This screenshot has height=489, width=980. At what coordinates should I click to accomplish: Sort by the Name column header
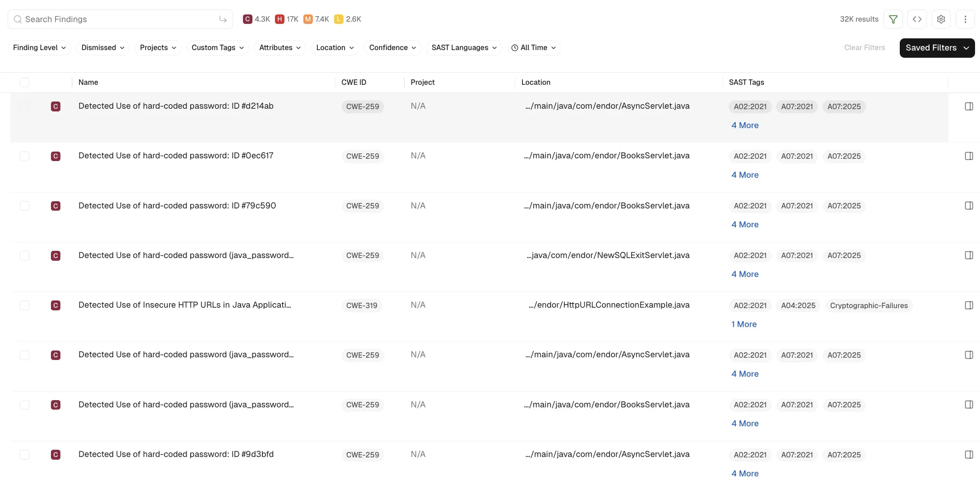[x=88, y=82]
